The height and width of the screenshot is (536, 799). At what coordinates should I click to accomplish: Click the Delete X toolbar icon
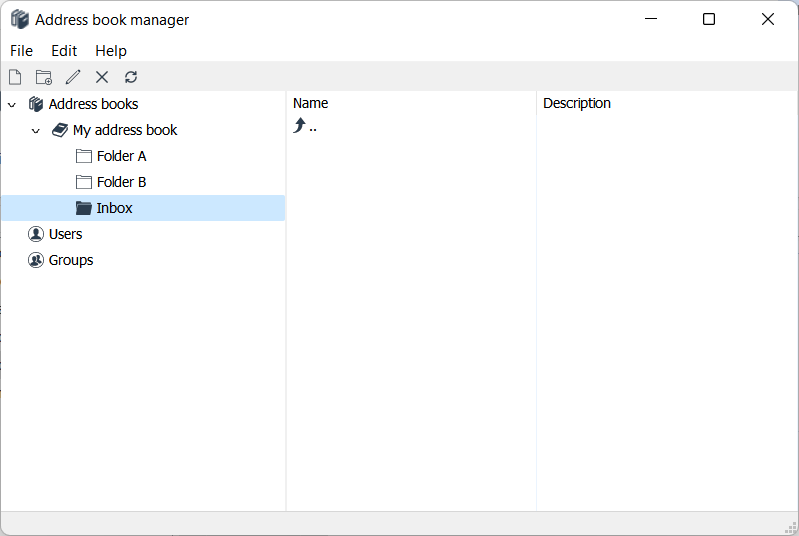[x=102, y=77]
